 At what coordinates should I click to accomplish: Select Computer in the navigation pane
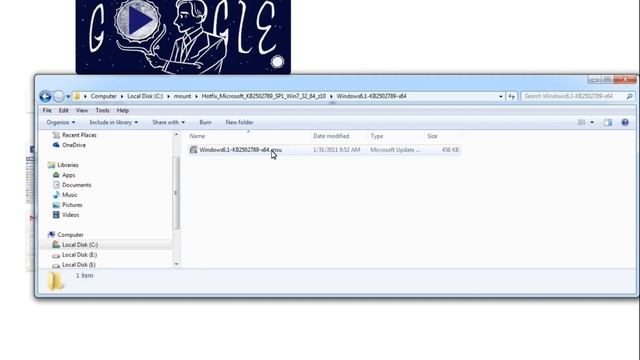click(x=70, y=235)
